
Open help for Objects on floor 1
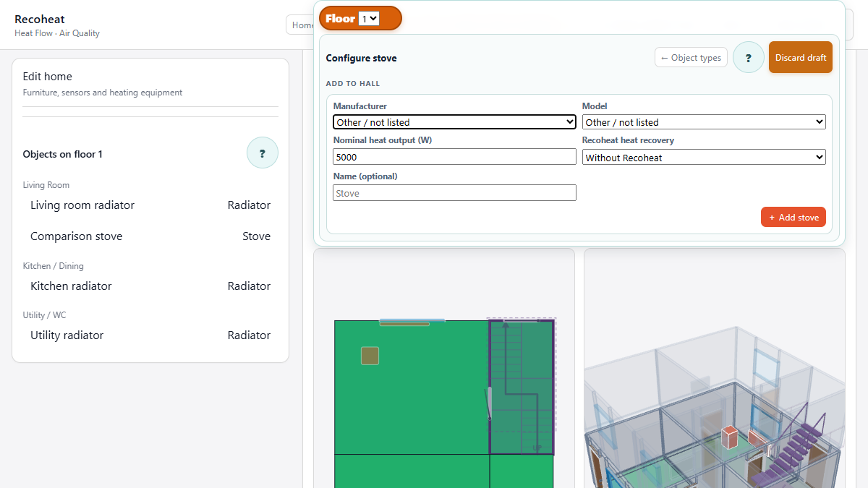click(263, 153)
